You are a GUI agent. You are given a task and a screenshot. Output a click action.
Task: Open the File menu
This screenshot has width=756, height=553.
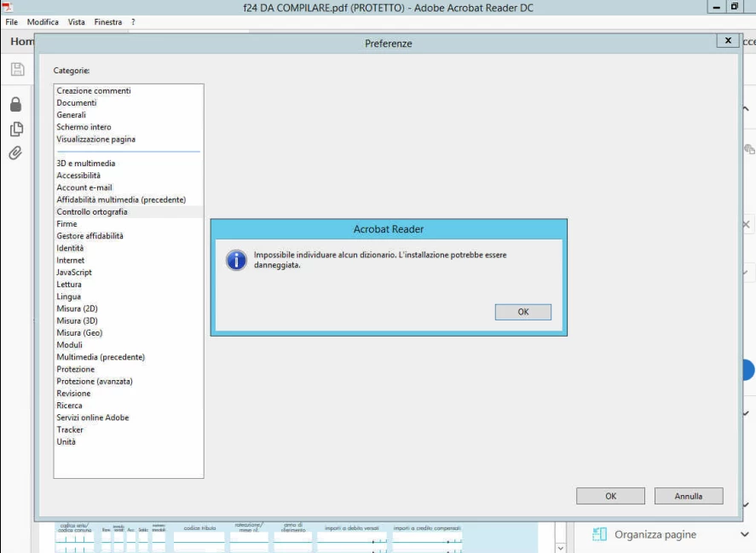click(x=12, y=22)
